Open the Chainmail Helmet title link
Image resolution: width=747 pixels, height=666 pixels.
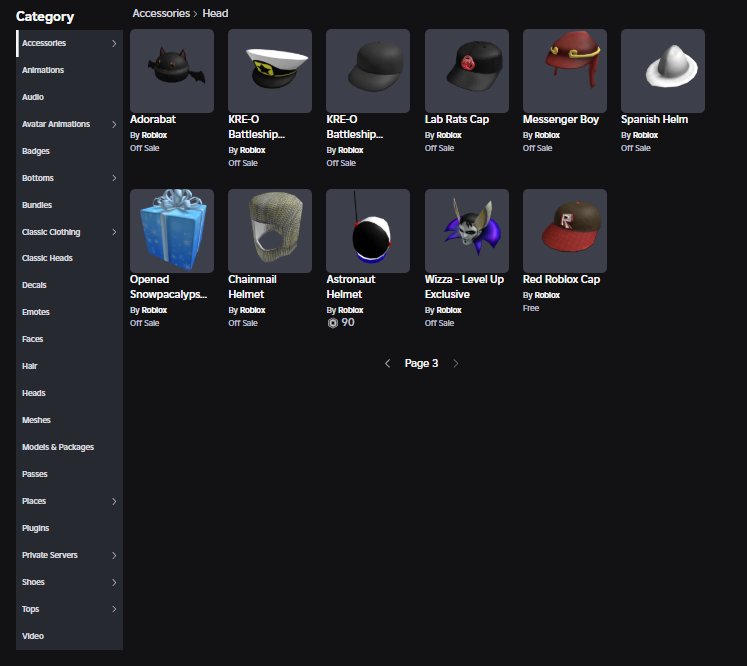pyautogui.click(x=252, y=287)
